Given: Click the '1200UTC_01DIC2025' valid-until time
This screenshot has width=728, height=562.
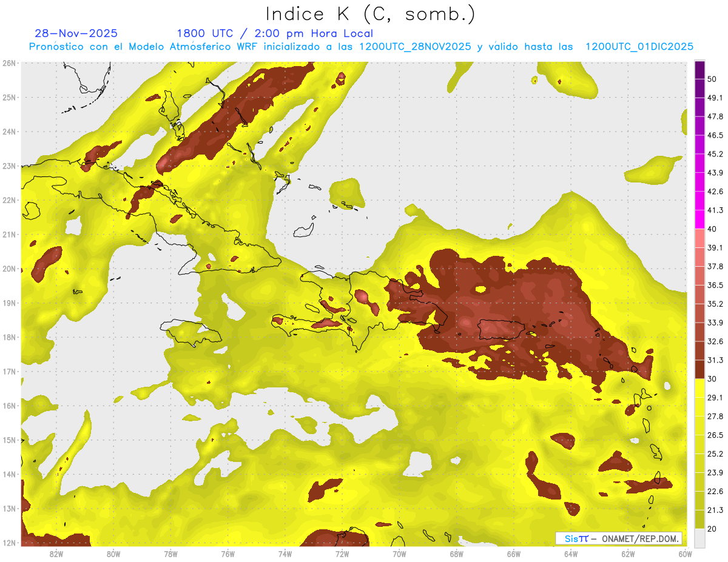Looking at the screenshot, I should click(639, 47).
